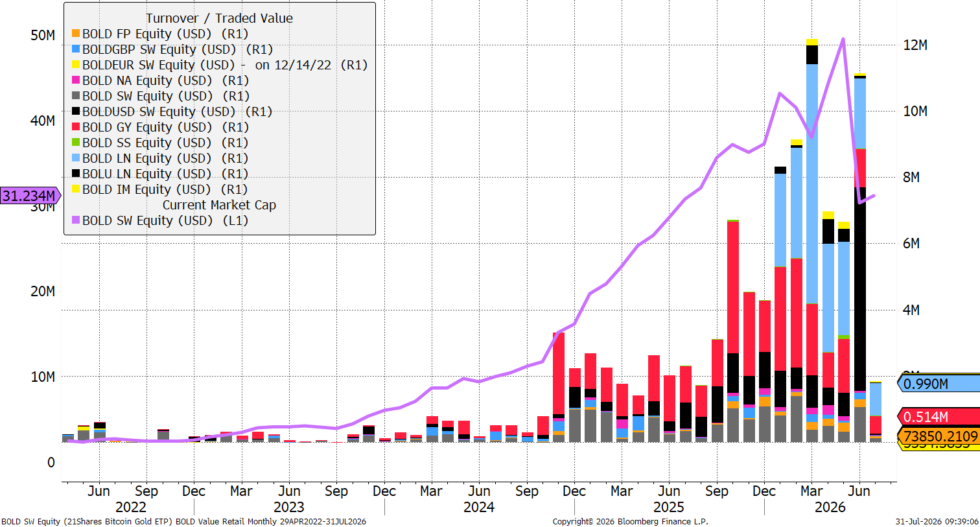Select the 40M left axis label
The image size is (980, 527).
tap(43, 121)
